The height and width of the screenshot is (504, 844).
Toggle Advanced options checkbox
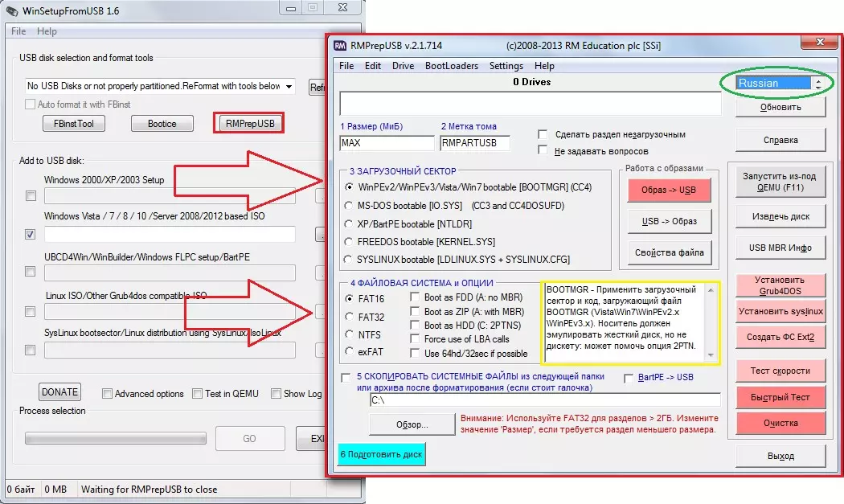(x=107, y=394)
